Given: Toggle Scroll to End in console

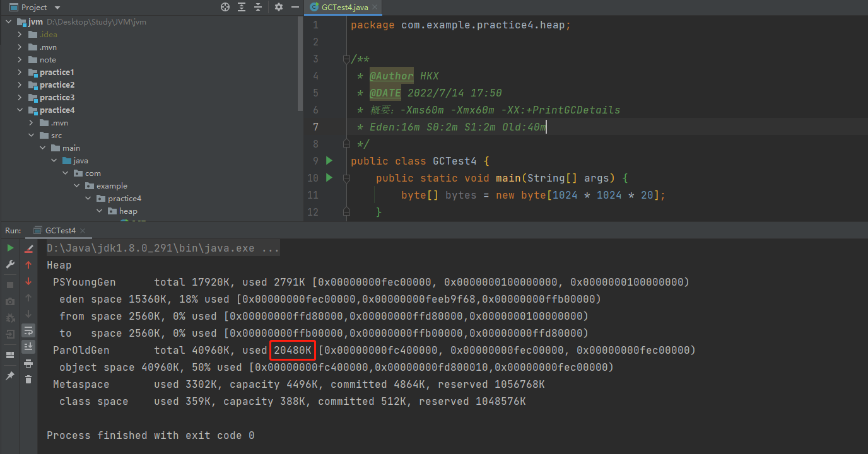Looking at the screenshot, I should (x=28, y=347).
